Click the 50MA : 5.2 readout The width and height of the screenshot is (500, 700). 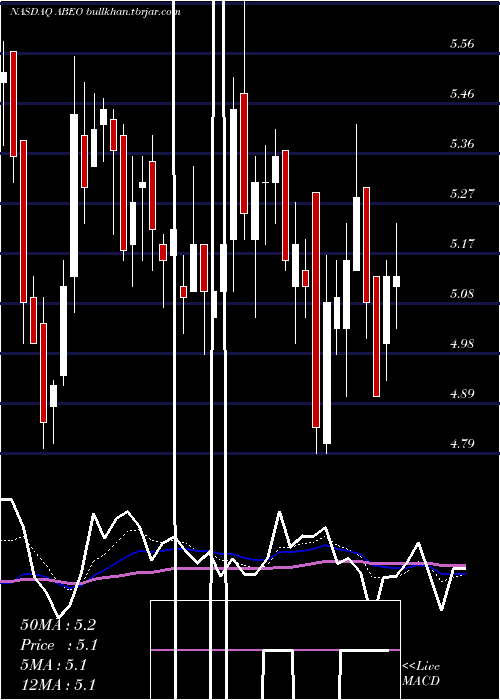click(x=58, y=625)
